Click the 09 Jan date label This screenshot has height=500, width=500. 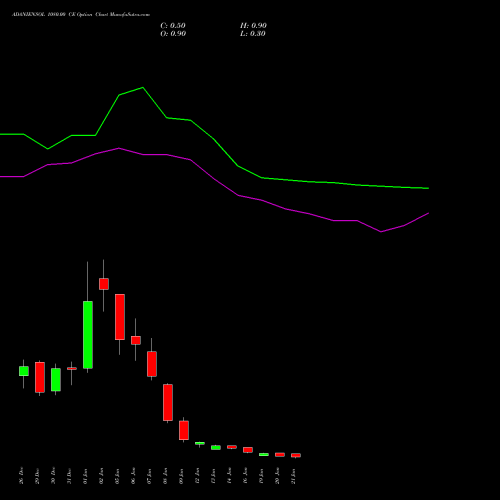[x=181, y=476]
